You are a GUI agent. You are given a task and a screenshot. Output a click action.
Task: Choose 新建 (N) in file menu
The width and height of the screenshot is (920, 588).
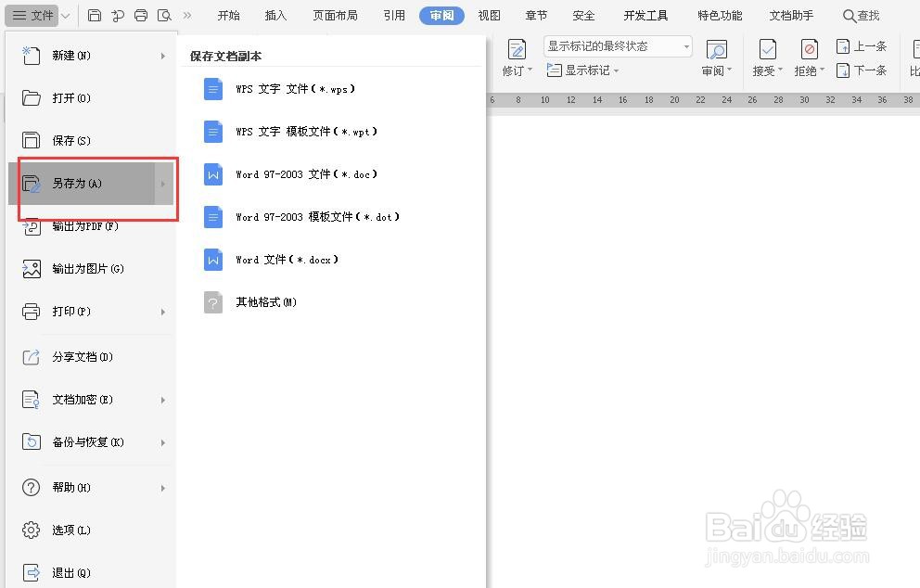[91, 56]
